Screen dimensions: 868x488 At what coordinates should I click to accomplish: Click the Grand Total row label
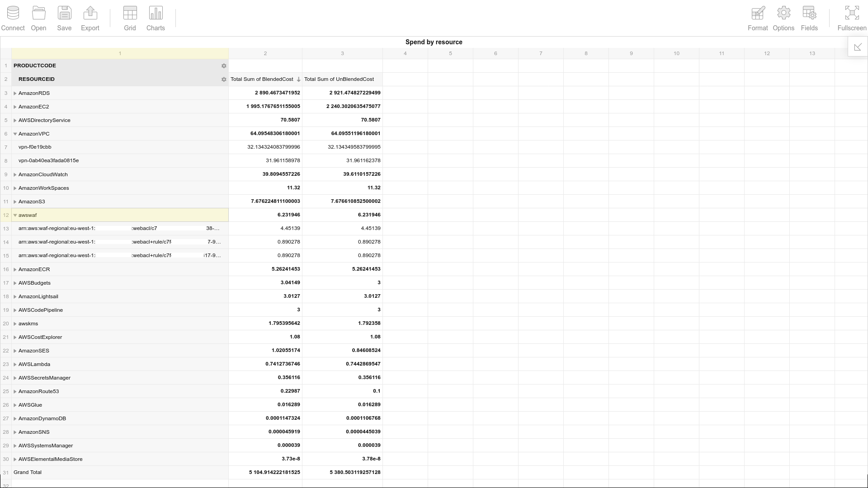pyautogui.click(x=28, y=472)
